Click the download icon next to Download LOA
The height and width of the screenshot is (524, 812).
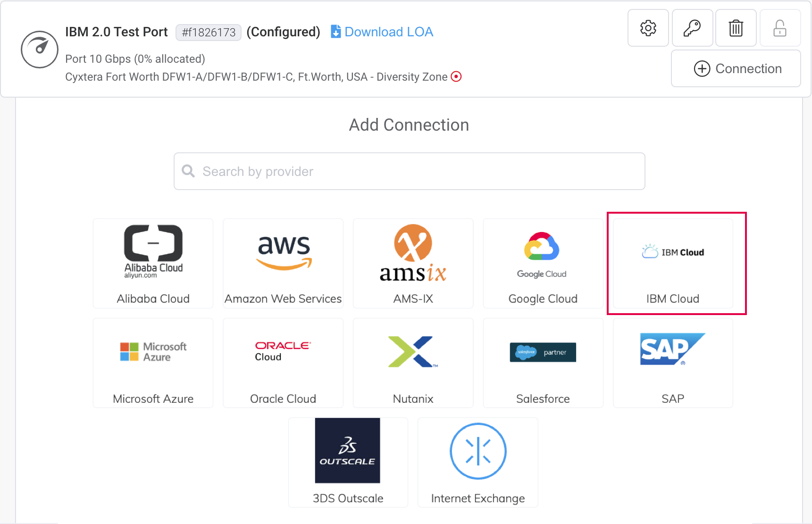click(x=335, y=31)
